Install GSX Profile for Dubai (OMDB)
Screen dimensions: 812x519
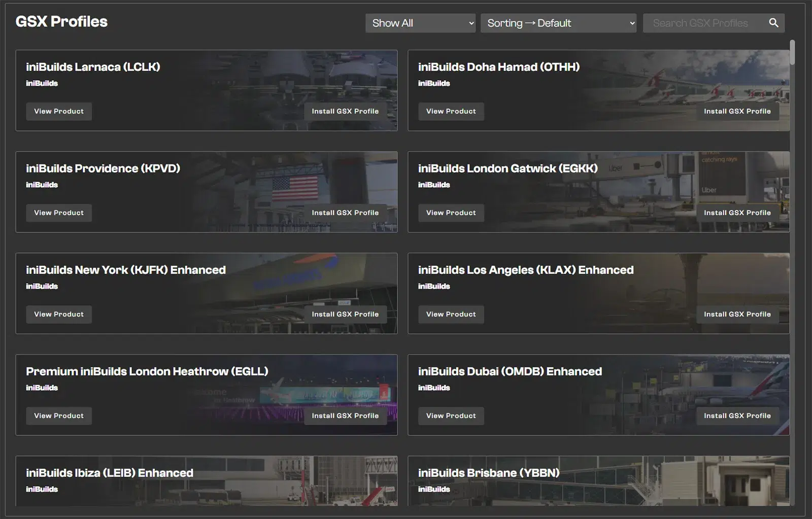[737, 416]
